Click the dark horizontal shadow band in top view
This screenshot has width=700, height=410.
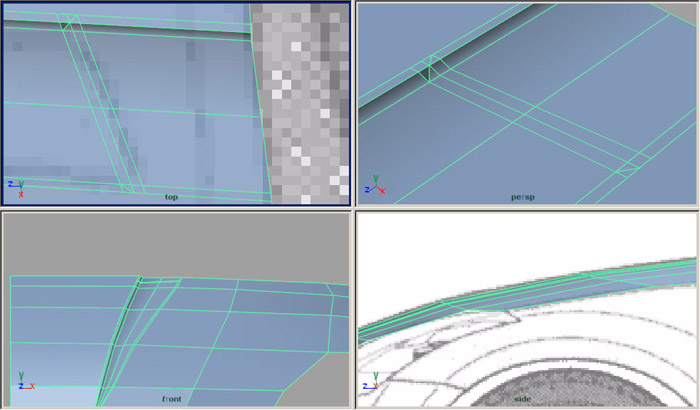coord(150,31)
